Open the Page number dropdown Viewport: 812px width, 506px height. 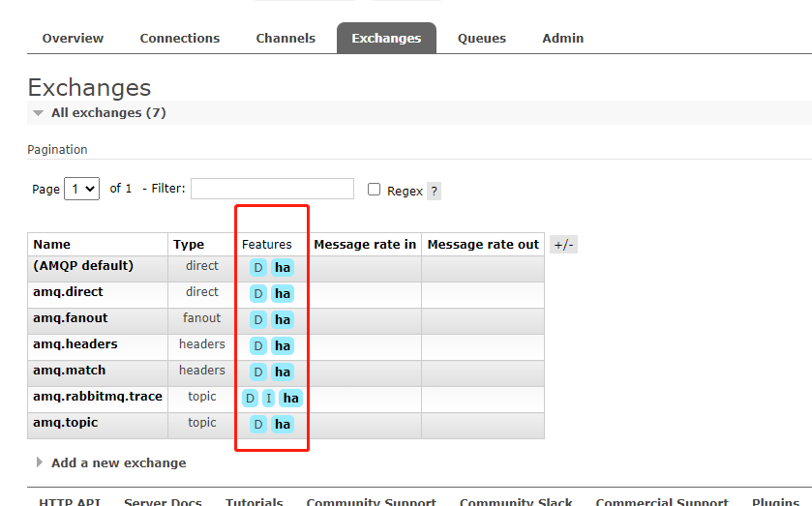coord(82,189)
